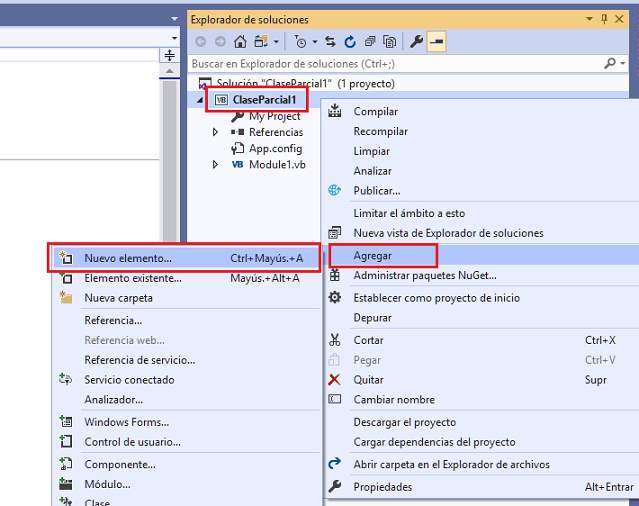Viewport: 639px width, 506px height.
Task: Click the icon beside Nueva vista de Explorador
Action: click(x=335, y=233)
